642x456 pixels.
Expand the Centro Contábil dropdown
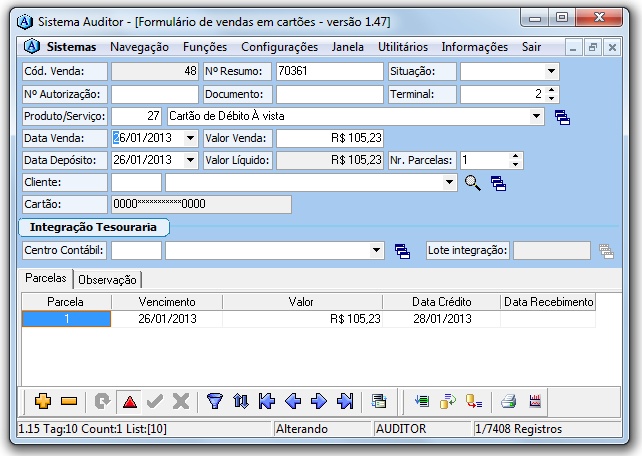pyautogui.click(x=376, y=250)
